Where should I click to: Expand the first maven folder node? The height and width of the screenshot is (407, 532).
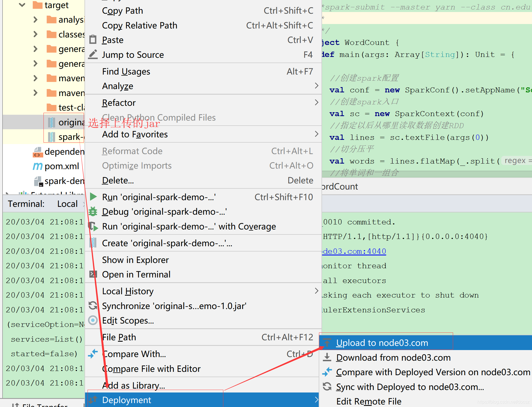click(35, 78)
